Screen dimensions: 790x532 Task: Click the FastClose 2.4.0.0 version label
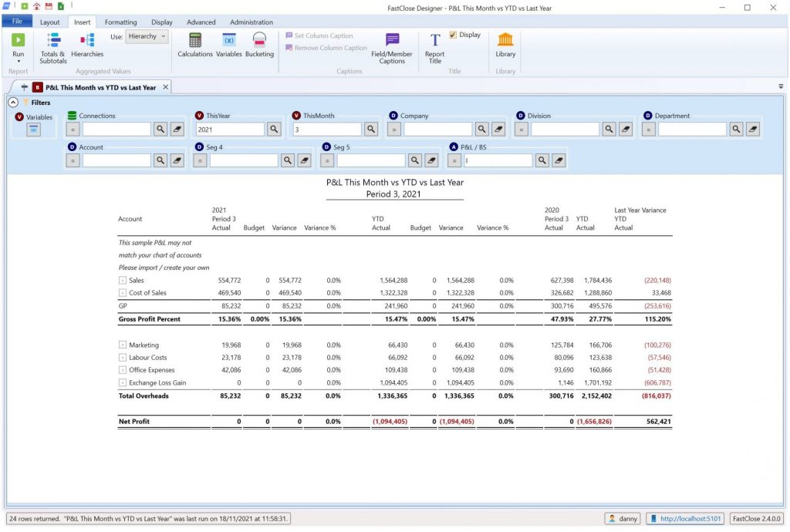[756, 518]
